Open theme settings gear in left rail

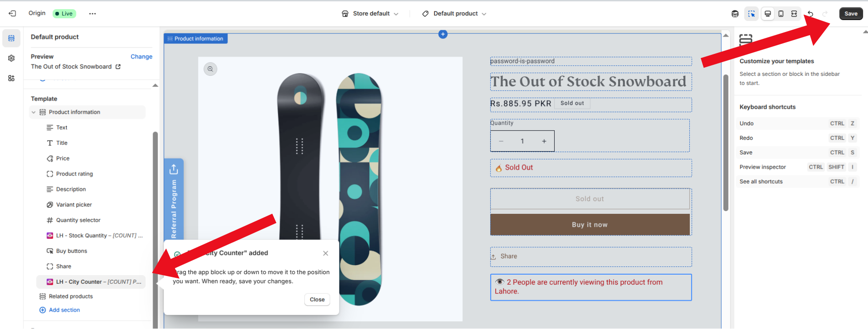(11, 58)
